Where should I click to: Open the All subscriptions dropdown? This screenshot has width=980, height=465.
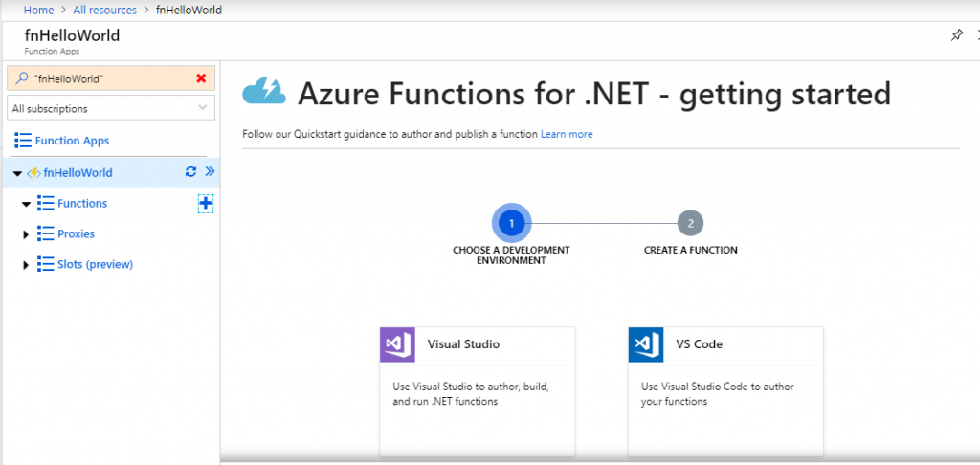coord(111,108)
